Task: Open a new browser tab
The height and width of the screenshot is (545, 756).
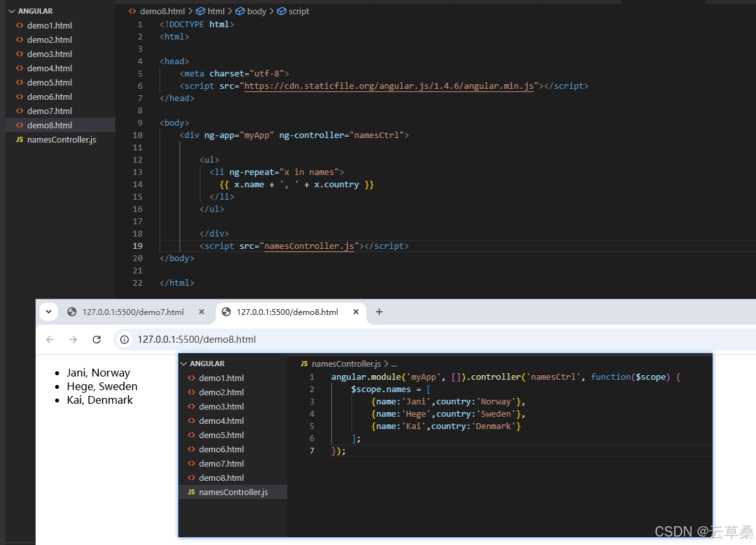Action: click(x=379, y=312)
